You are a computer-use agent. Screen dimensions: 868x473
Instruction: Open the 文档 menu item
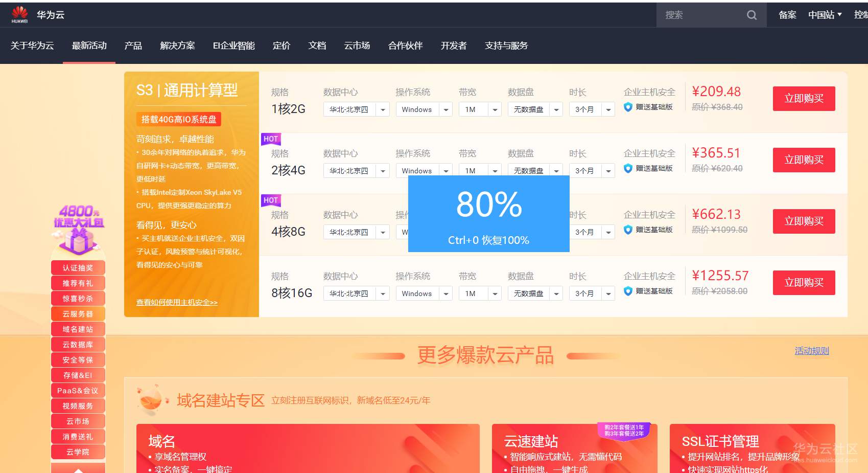[317, 46]
